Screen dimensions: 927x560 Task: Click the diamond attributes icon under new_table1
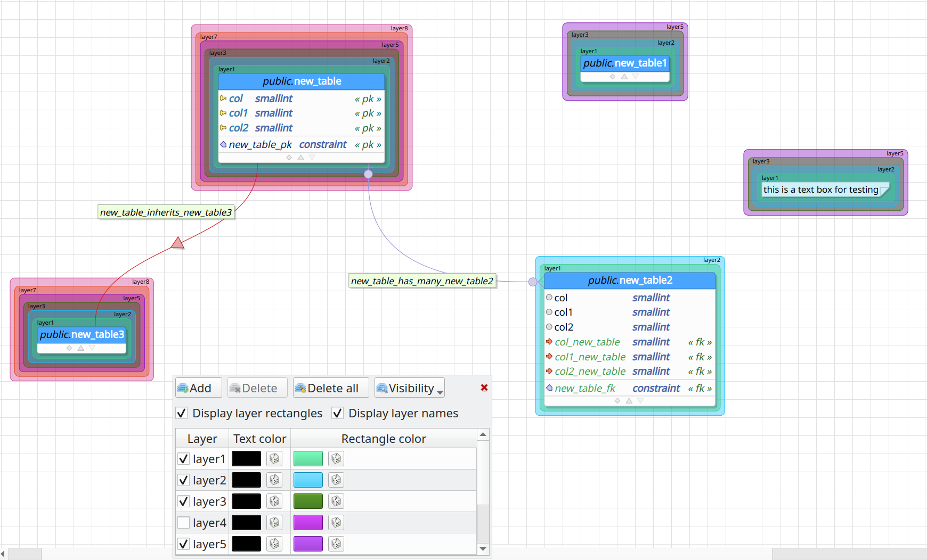[612, 76]
